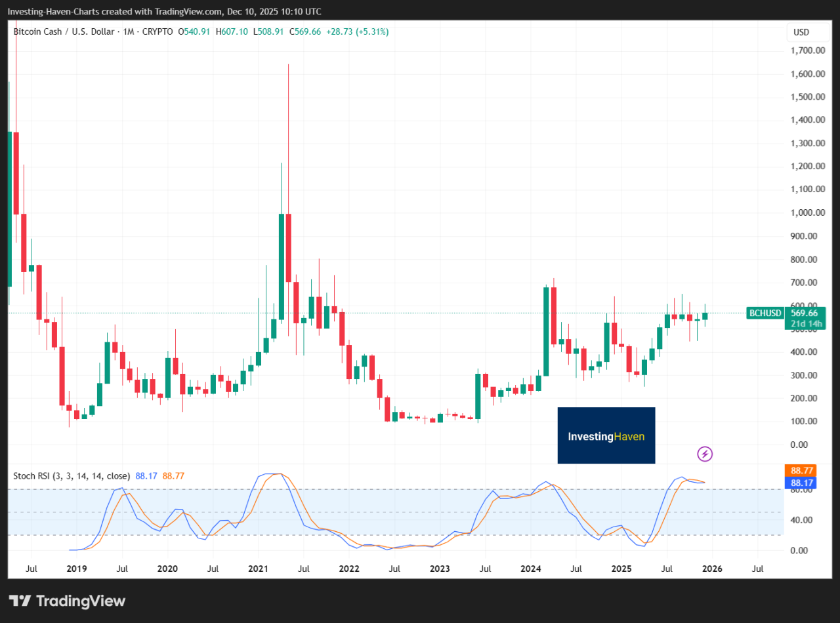Screen dimensions: 840x623
Task: Click the InvestingHaven watermark logo
Action: 606,435
